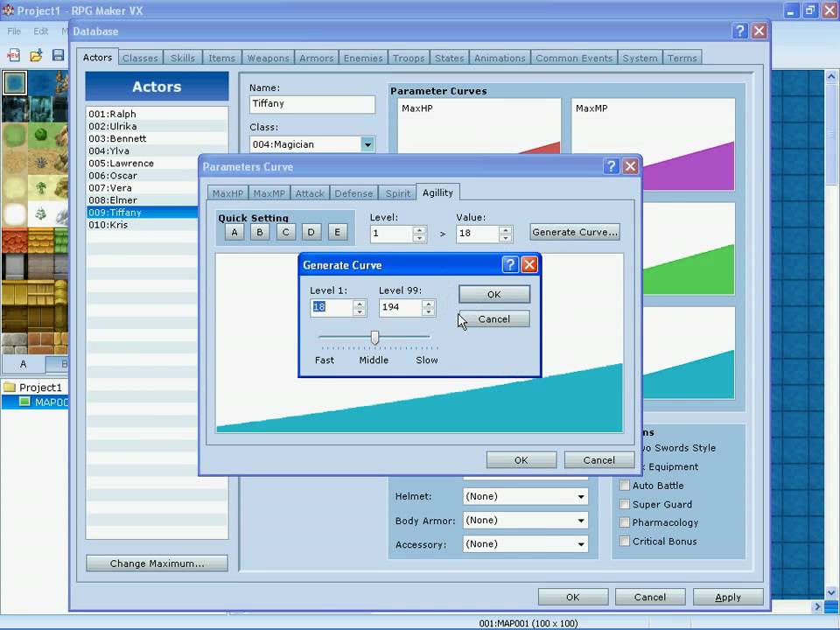Enable the Auto Battle checkbox
The height and width of the screenshot is (630, 840).
pyautogui.click(x=624, y=486)
